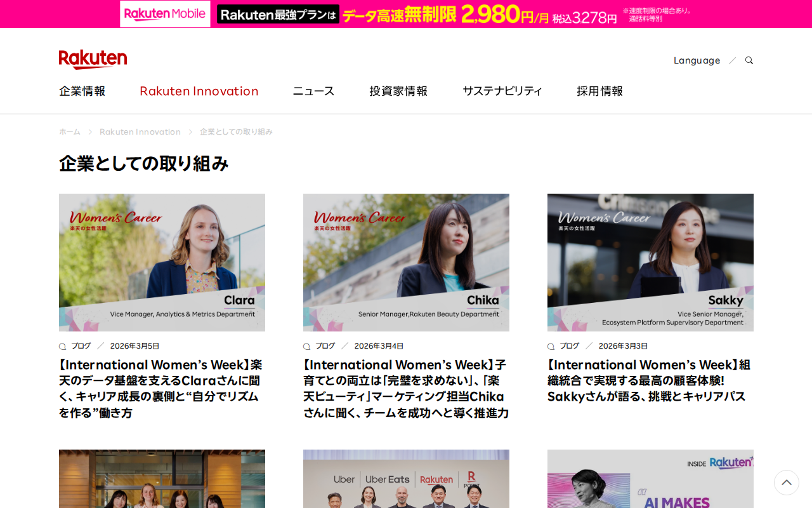Open Sakky's Women's Career thumbnail

pyautogui.click(x=650, y=262)
